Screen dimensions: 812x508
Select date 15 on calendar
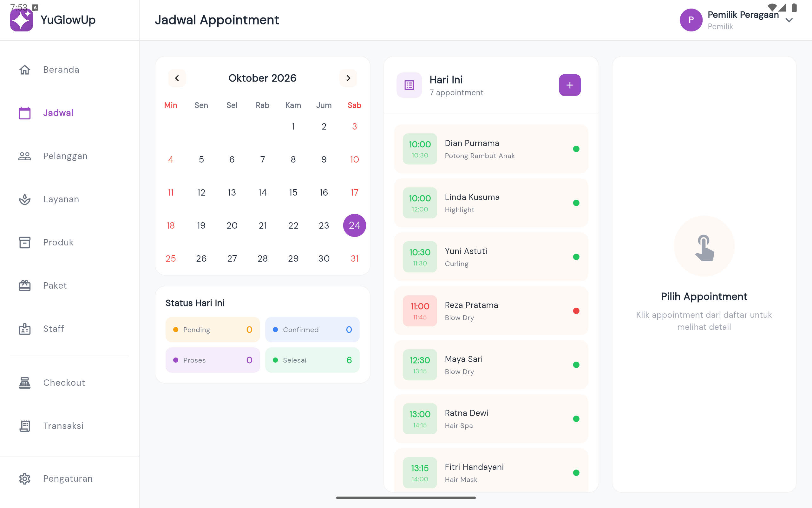293,192
